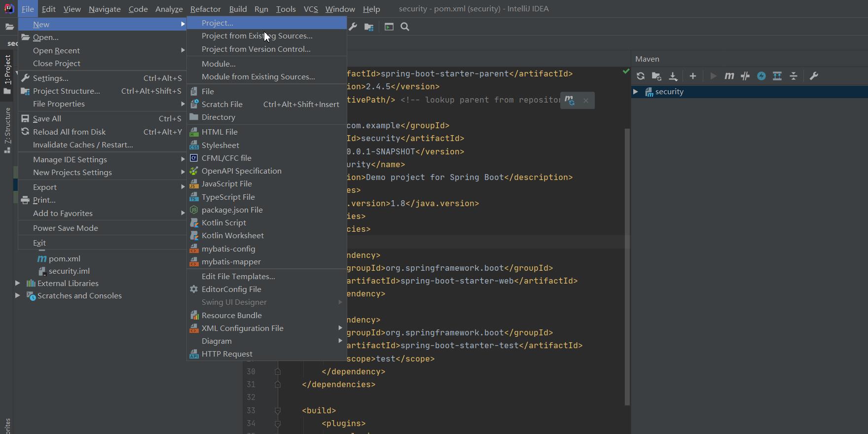Expand the Open Recent submenu

tap(103, 50)
